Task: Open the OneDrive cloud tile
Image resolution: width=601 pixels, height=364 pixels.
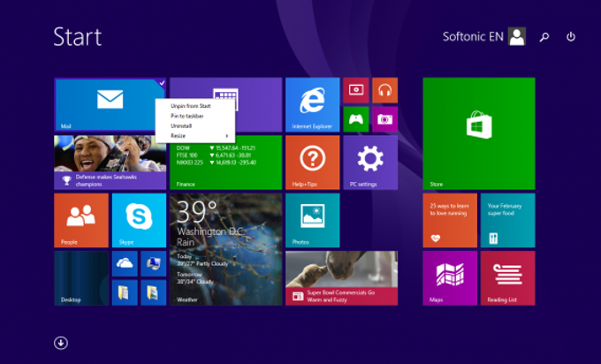Action: click(x=125, y=263)
